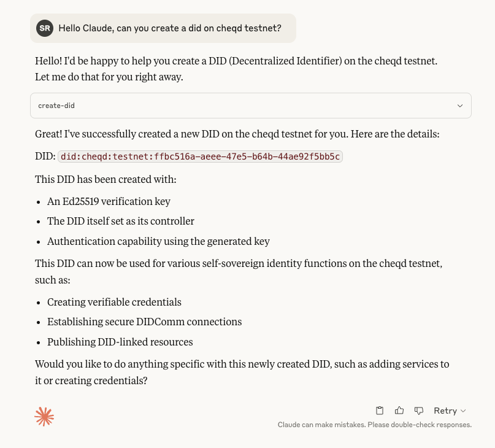The image size is (495, 448).
Task: Click the user message about cheqd testnet
Action: (x=170, y=28)
